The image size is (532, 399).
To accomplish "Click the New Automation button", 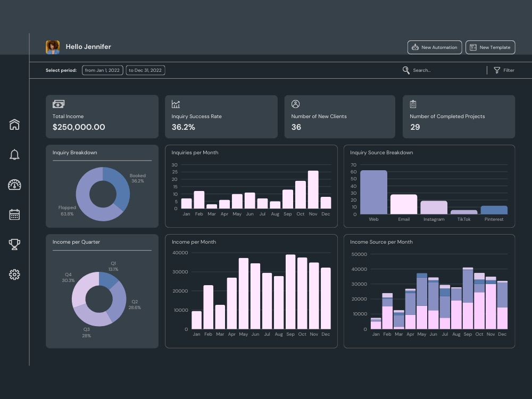I will (434, 47).
